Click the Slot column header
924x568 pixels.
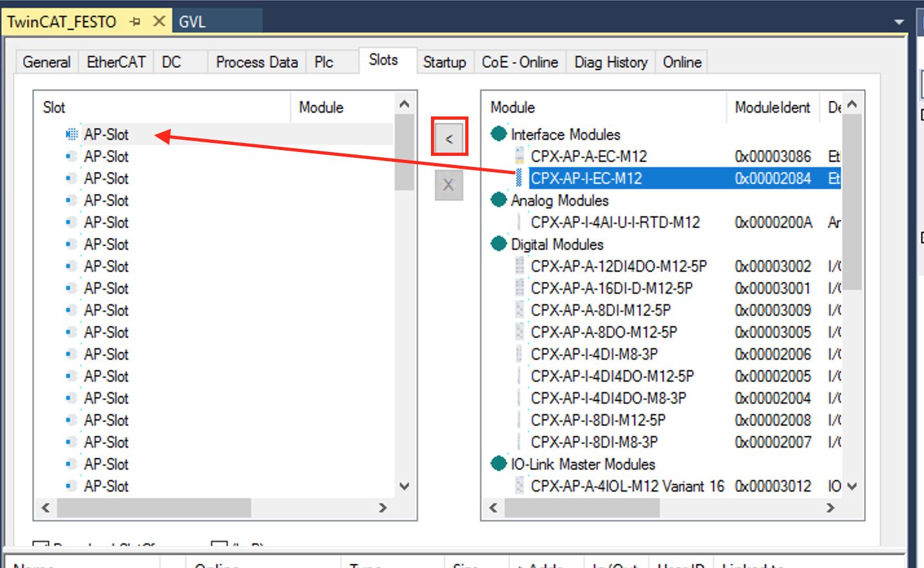pos(162,107)
